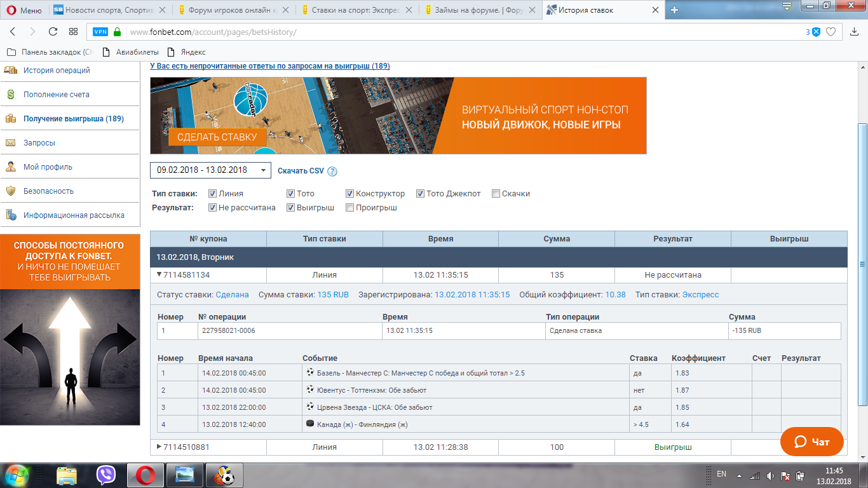Uncheck the Тото Джекпот checkbox

(x=420, y=194)
